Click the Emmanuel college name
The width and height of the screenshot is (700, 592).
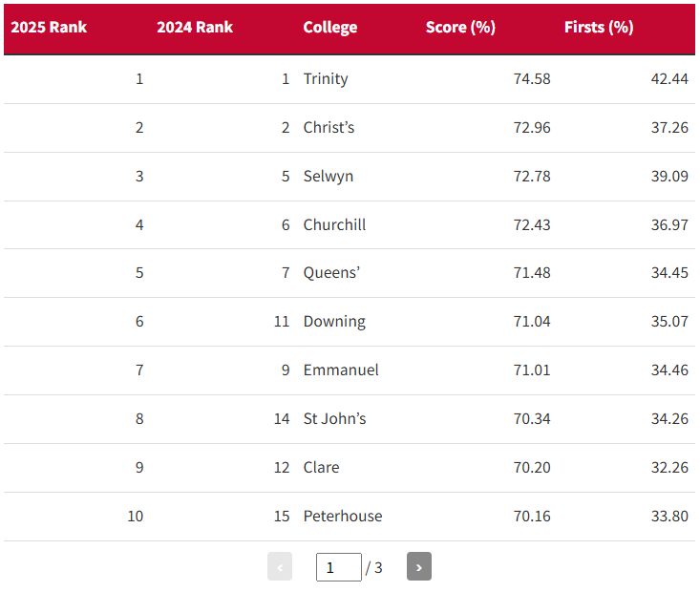tap(341, 370)
